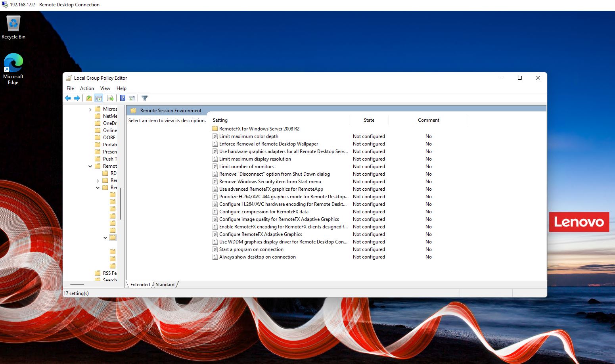Toggle the Show/Hide Action Pane icon

coord(132,98)
